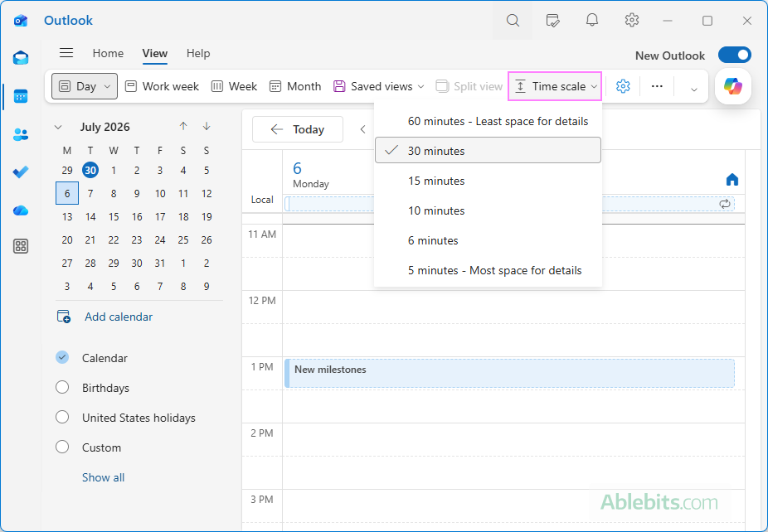This screenshot has height=532, width=768.
Task: Go to next month with down arrow
Action: point(207,126)
